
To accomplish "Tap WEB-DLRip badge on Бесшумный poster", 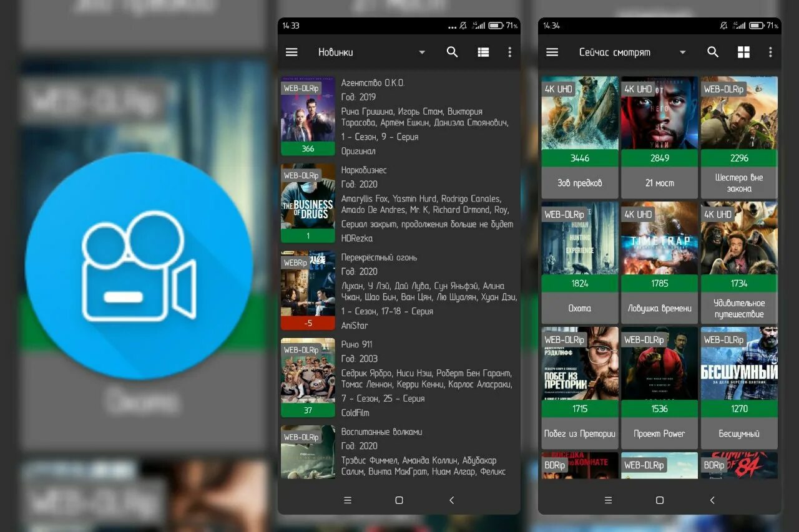I will tap(724, 340).
